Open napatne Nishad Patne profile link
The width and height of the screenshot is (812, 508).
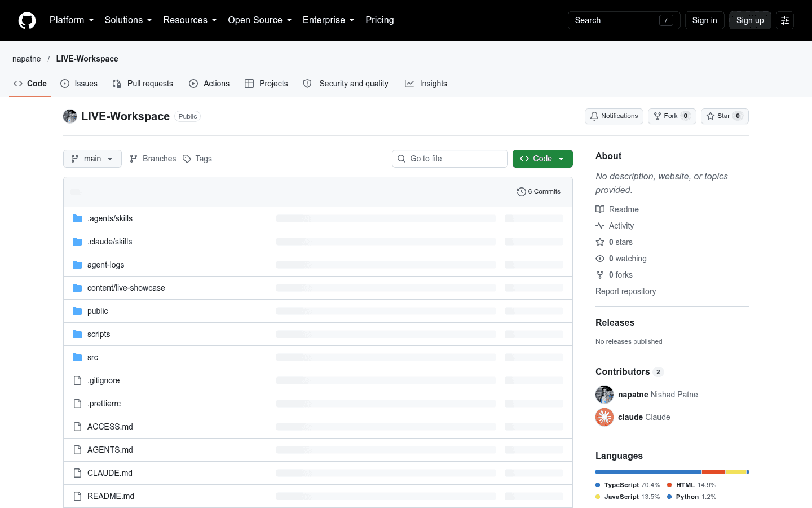pyautogui.click(x=658, y=395)
